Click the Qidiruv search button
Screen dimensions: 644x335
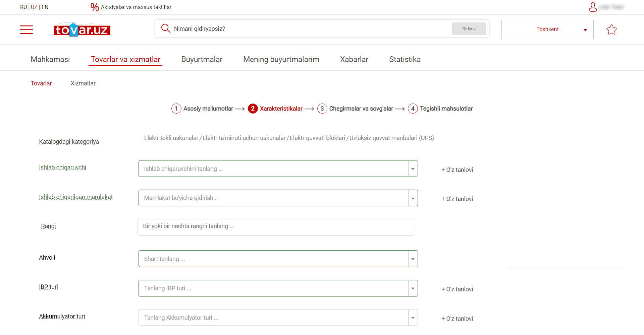469,29
